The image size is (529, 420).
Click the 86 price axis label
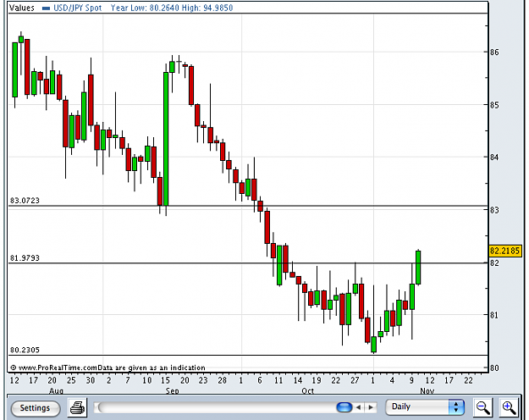point(494,52)
